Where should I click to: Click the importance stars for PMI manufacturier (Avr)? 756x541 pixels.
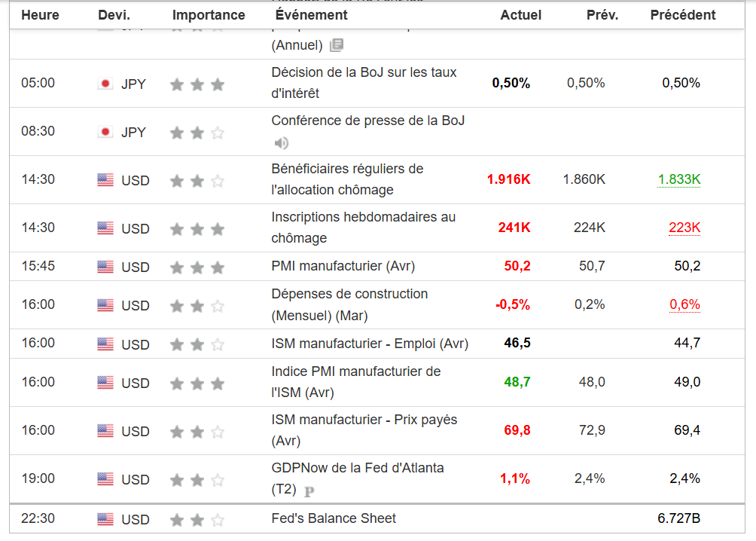[197, 267]
